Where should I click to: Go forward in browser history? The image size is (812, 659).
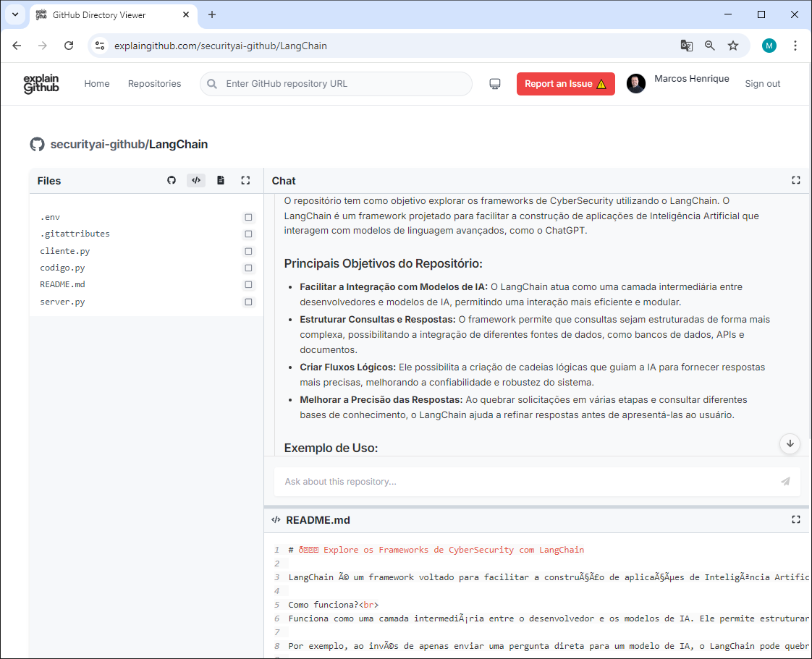pyautogui.click(x=43, y=46)
